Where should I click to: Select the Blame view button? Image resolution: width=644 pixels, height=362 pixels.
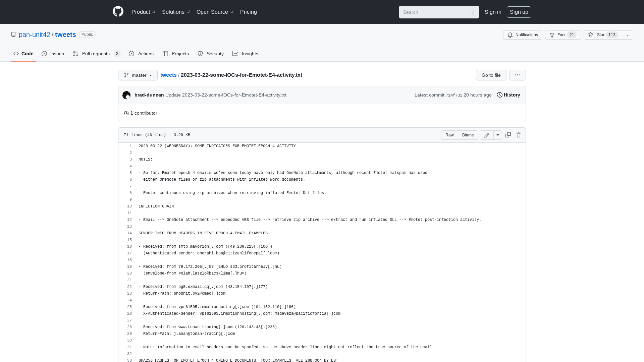pyautogui.click(x=468, y=135)
